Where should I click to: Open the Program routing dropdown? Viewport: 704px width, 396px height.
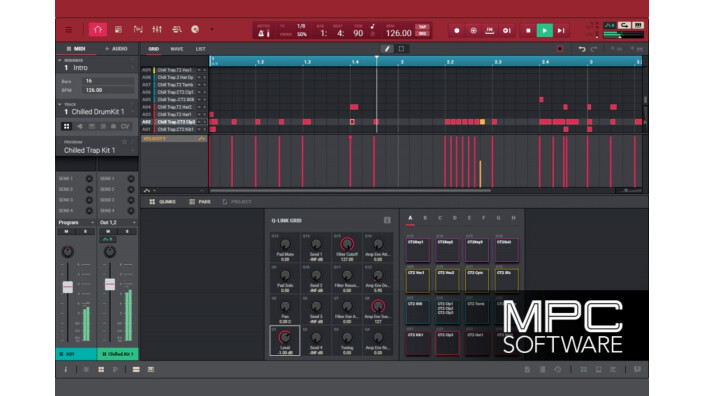pos(76,223)
